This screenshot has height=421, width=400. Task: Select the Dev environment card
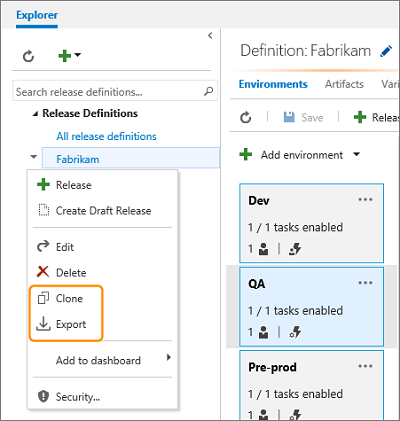[311, 223]
